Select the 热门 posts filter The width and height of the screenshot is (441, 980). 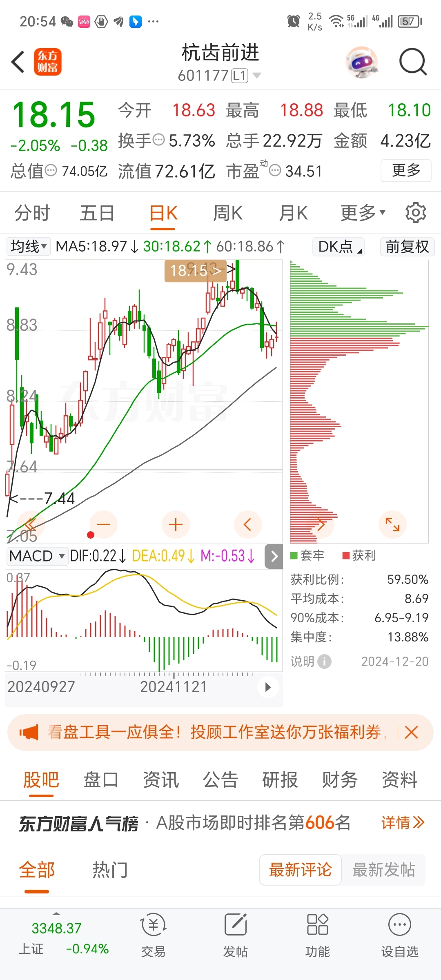pos(110,870)
